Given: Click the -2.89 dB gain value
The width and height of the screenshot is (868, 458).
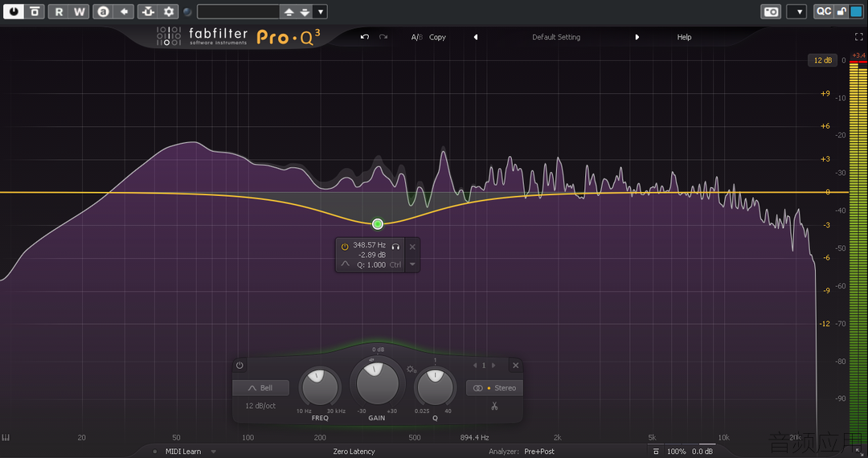Looking at the screenshot, I should (x=372, y=255).
